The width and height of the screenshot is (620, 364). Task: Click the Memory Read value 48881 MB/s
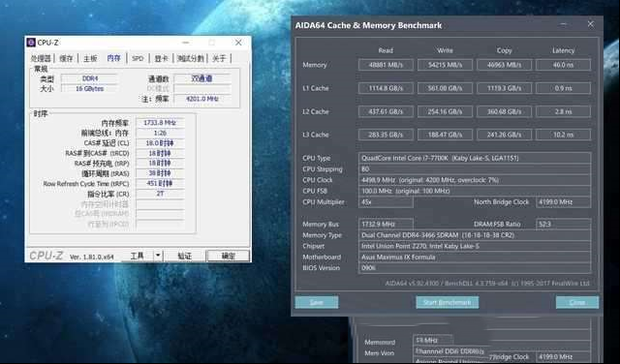386,65
